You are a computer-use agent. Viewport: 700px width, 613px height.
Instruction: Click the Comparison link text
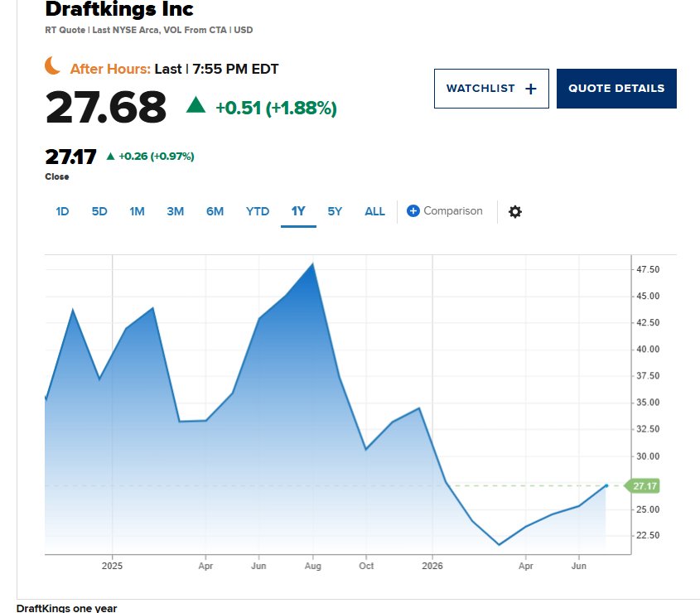click(452, 210)
